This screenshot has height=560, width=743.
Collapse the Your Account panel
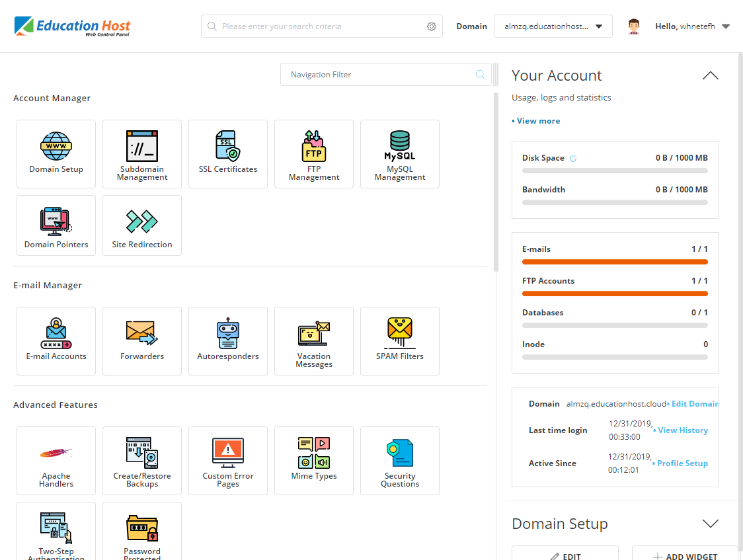(710, 76)
